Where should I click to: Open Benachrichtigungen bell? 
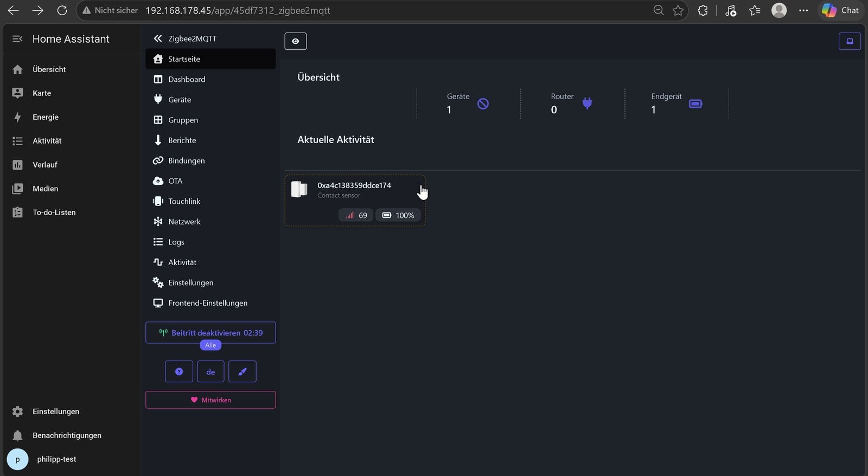(71, 435)
